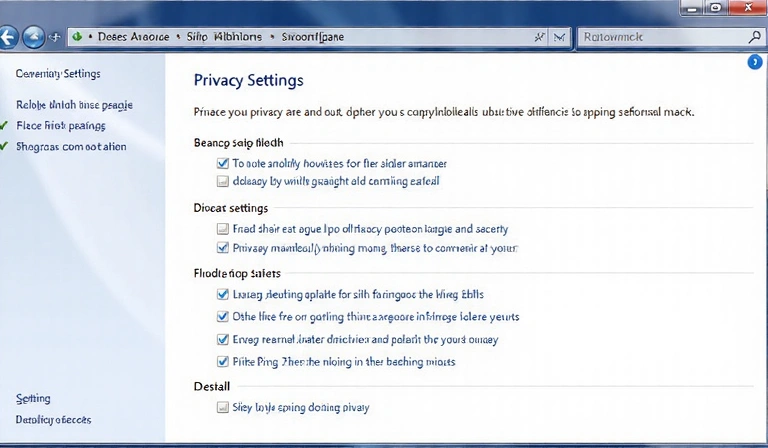Image resolution: width=768 pixels, height=448 pixels.
Task: Click the green icon in address bar
Action: click(77, 37)
